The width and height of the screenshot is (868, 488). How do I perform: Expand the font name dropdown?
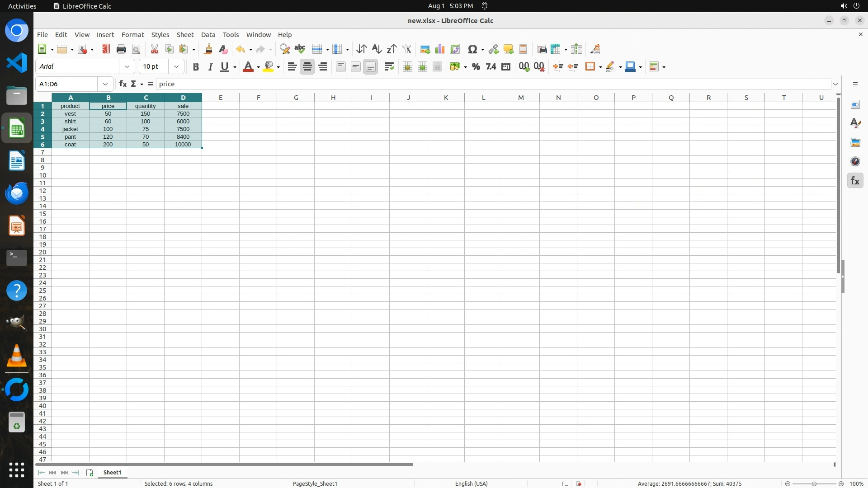(x=127, y=67)
